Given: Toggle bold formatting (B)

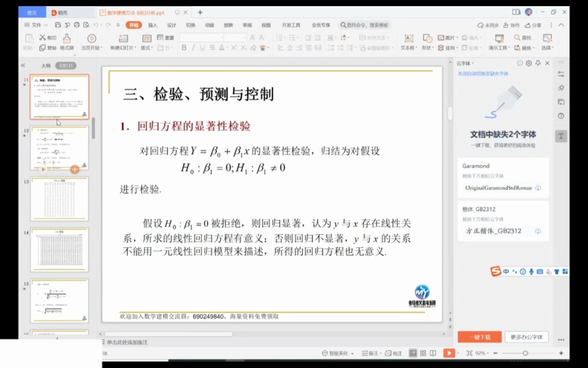Looking at the screenshot, I should click(184, 48).
